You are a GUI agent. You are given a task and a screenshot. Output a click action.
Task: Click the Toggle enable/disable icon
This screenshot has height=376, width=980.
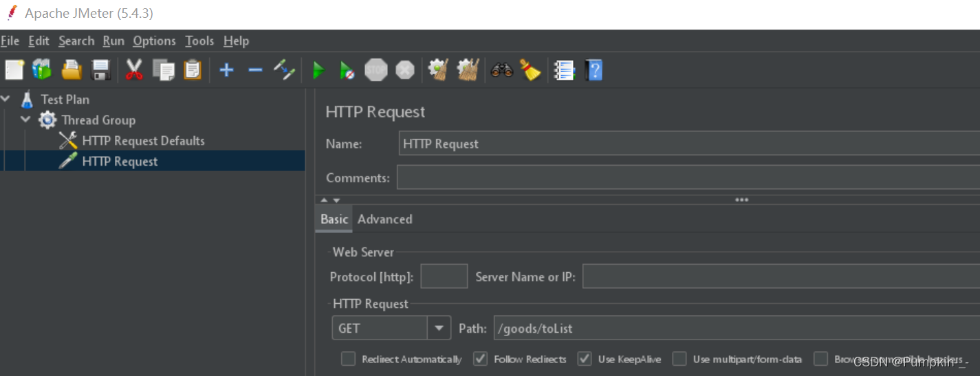pos(284,69)
